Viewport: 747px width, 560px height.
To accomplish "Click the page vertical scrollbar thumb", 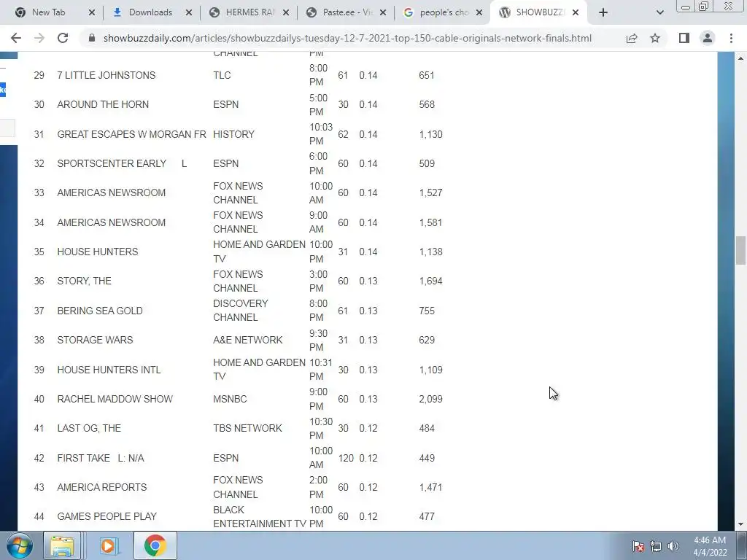I will [x=740, y=250].
